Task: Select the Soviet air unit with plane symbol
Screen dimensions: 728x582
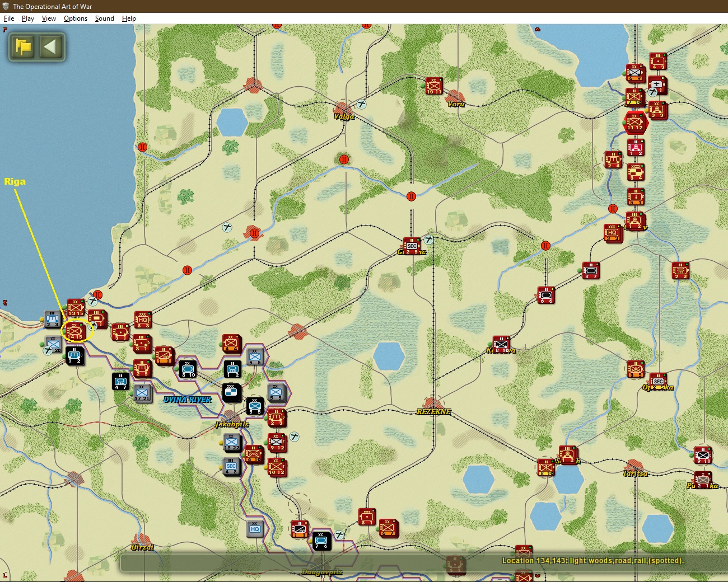Action: [x=657, y=86]
